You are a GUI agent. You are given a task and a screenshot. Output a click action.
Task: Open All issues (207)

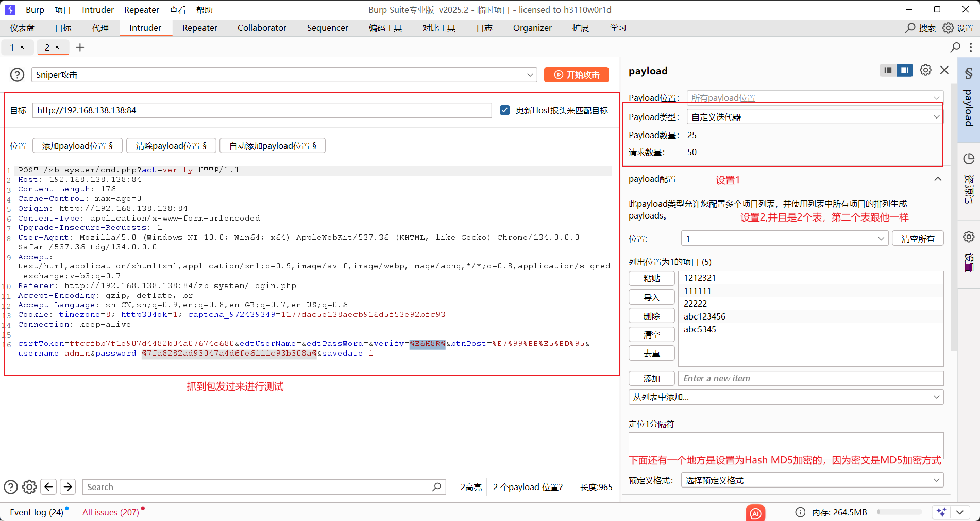(111, 512)
